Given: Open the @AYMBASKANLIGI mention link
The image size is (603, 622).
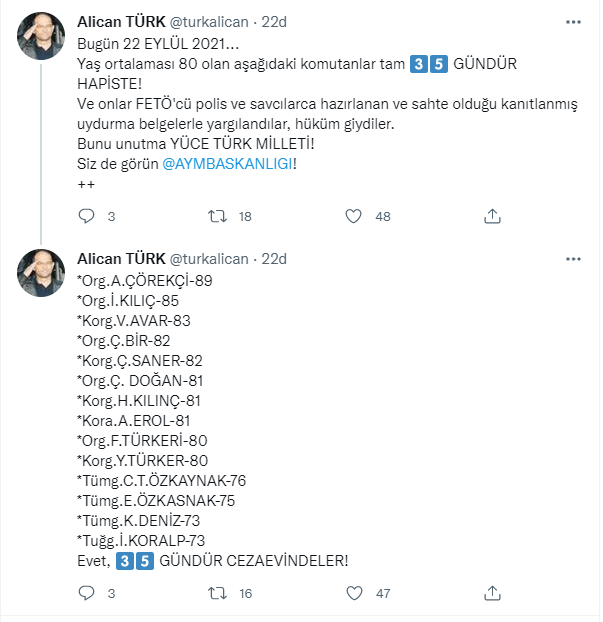Looking at the screenshot, I should tap(228, 164).
